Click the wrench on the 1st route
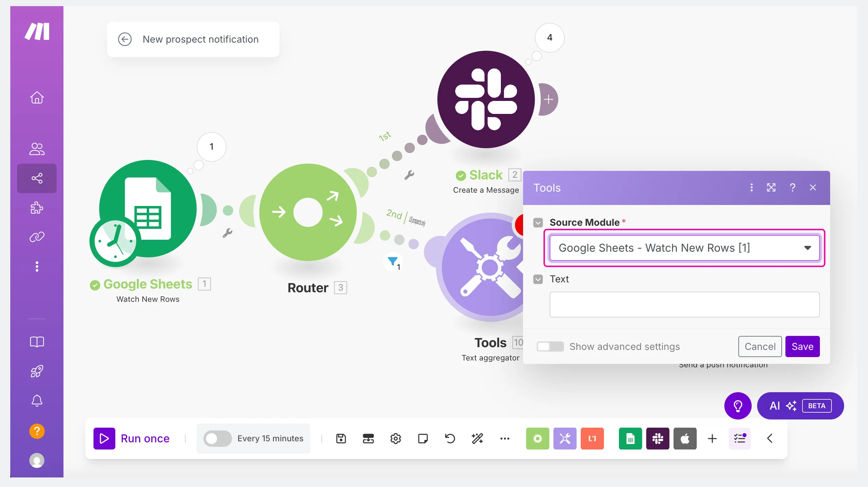This screenshot has width=868, height=487. (409, 175)
